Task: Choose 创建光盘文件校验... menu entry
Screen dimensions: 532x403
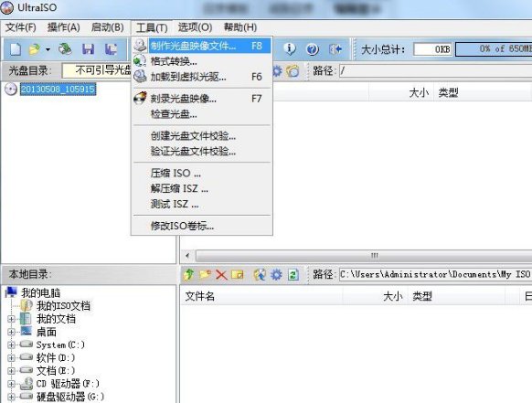Action: click(x=201, y=136)
